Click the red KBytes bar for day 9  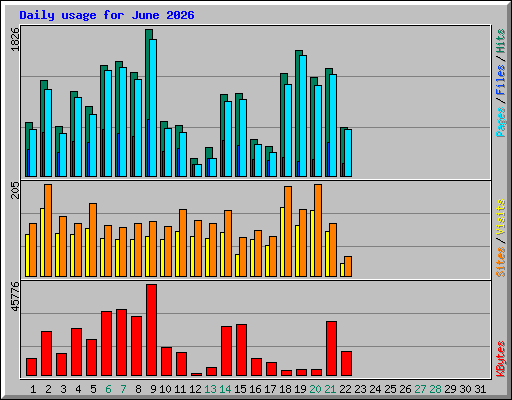(x=151, y=330)
